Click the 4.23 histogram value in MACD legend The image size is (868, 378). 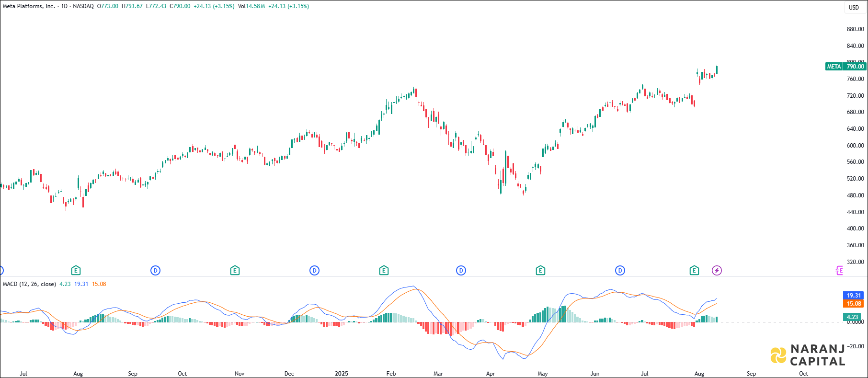(x=65, y=284)
